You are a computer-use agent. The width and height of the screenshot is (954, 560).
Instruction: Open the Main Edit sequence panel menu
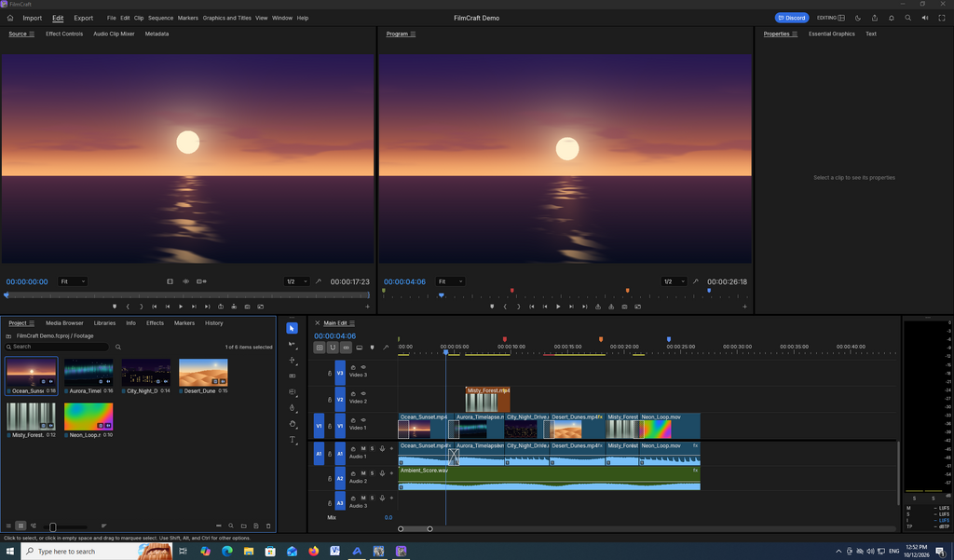tap(351, 323)
